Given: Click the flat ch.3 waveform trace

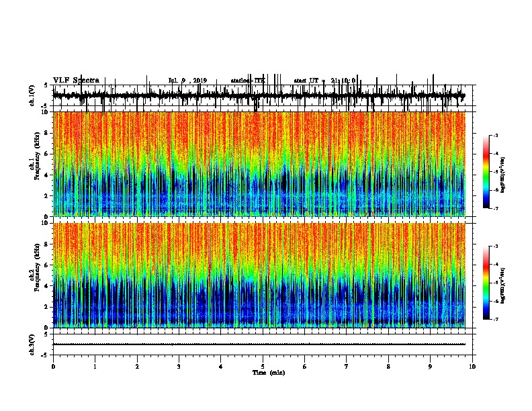Looking at the screenshot, I should pyautogui.click(x=259, y=345).
